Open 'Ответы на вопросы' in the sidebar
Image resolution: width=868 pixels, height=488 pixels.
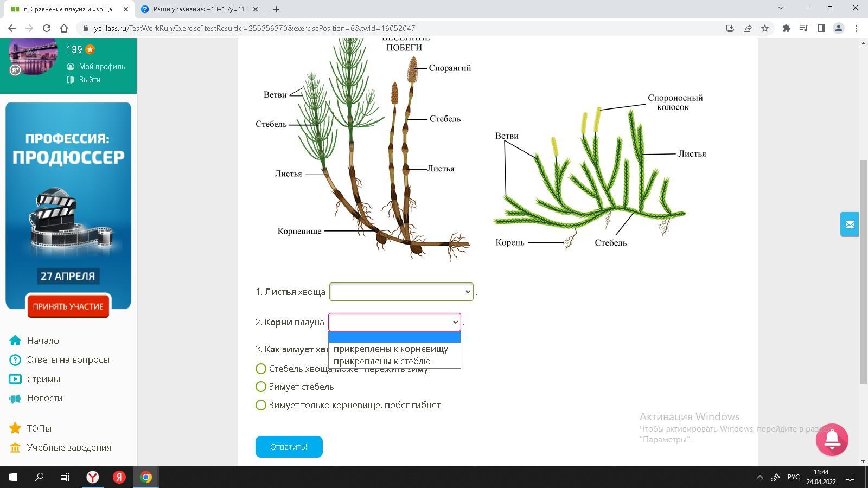pyautogui.click(x=68, y=359)
